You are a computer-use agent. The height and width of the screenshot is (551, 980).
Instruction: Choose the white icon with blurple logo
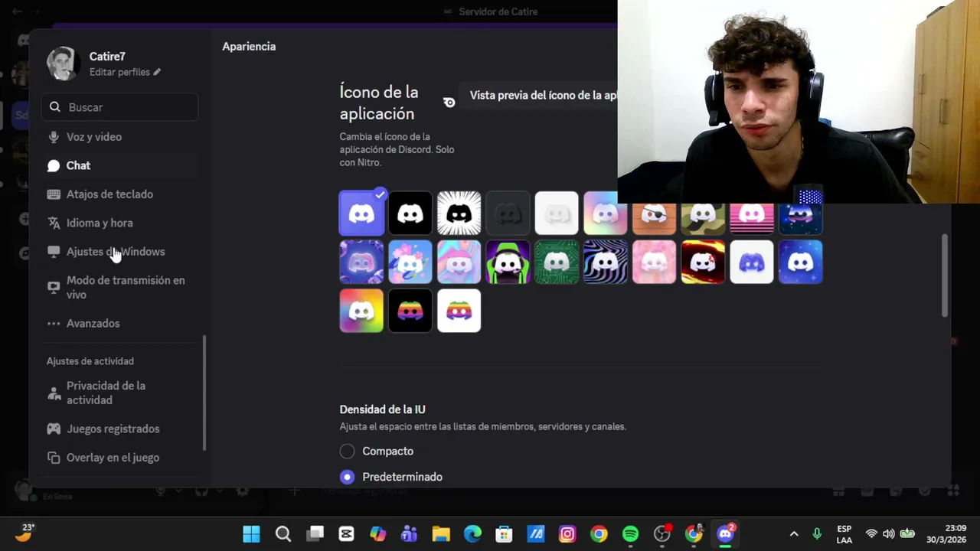[x=752, y=262]
